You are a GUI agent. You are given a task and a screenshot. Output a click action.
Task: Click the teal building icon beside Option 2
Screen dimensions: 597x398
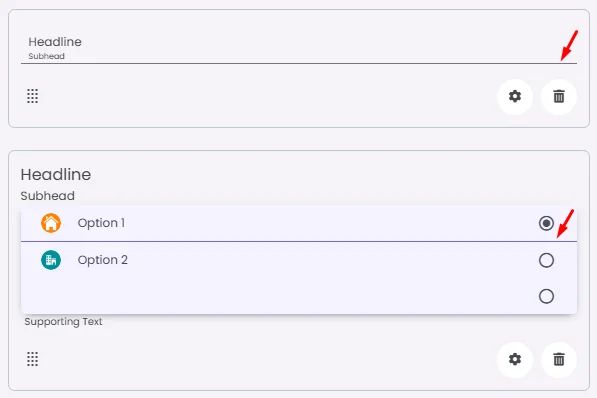51,260
